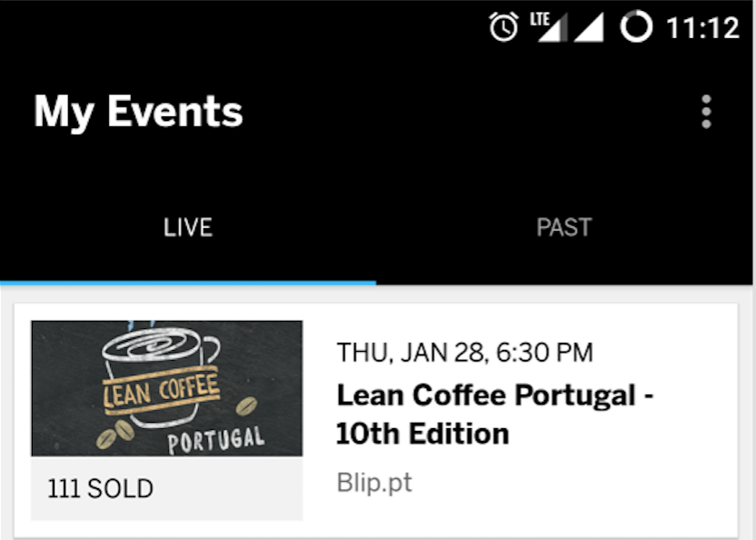Tap the second SIM signal icon
Viewport: 756px width, 540px height.
point(589,27)
